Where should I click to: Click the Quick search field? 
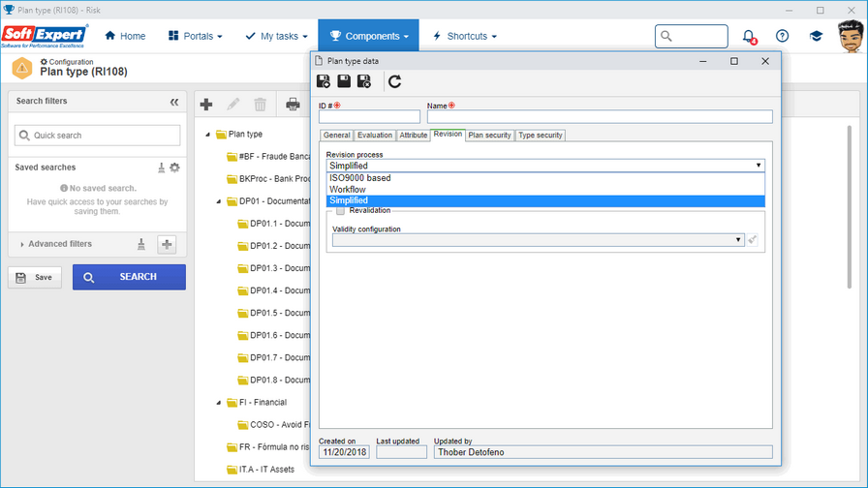98,136
